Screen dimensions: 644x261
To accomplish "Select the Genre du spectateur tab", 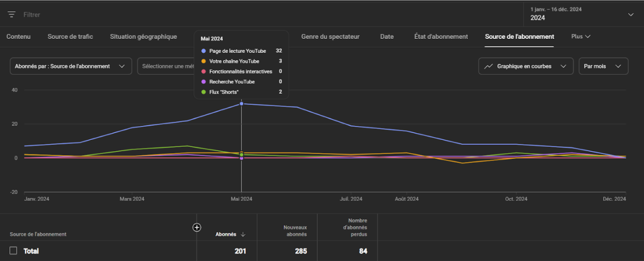I will point(331,36).
